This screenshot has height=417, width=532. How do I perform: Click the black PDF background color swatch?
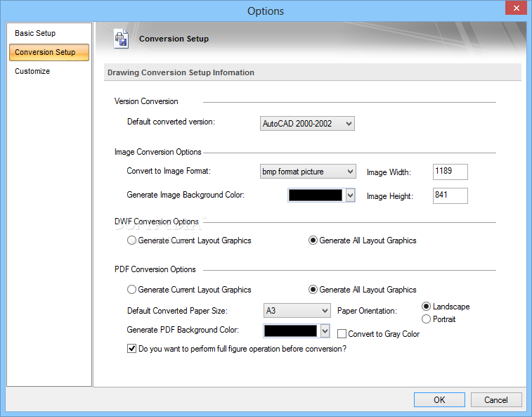click(x=290, y=331)
